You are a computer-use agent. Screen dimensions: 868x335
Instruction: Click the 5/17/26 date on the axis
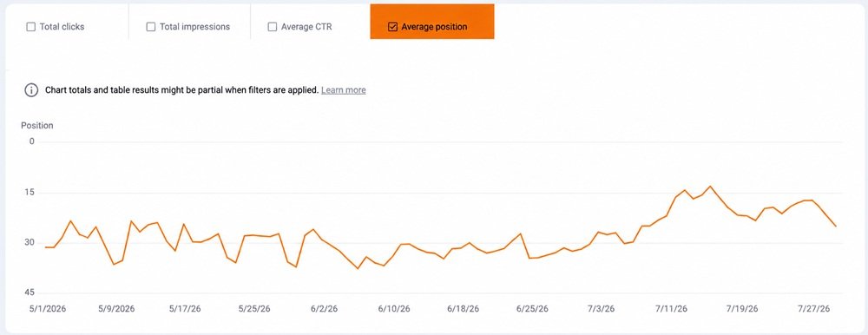click(x=185, y=309)
